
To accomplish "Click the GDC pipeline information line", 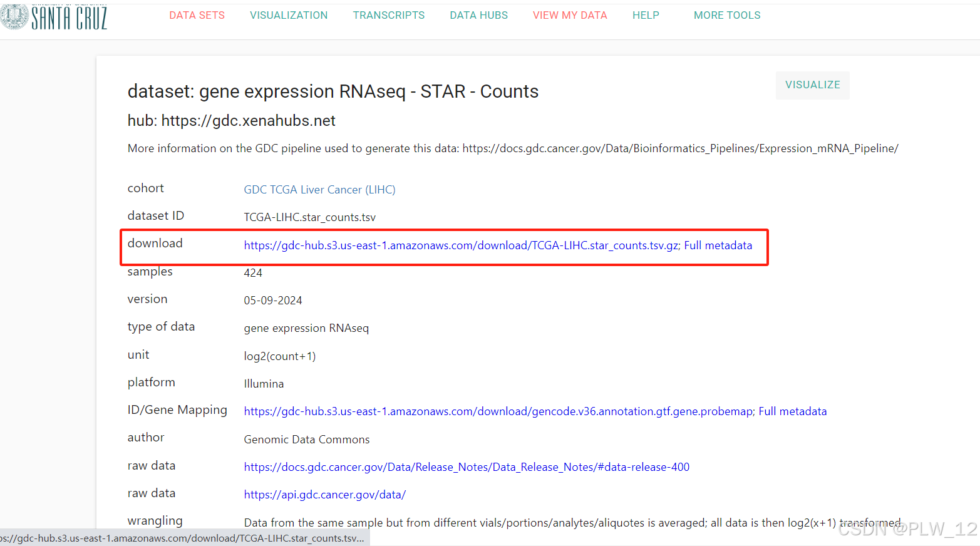I will coord(513,148).
